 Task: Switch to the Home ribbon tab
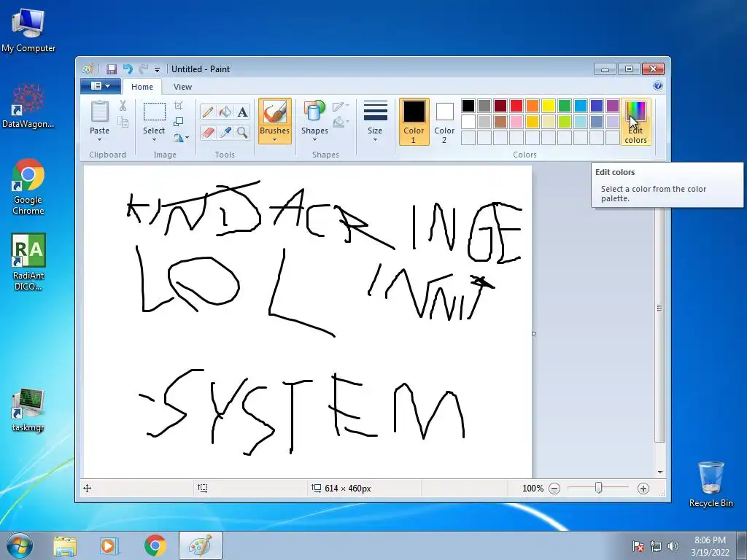[142, 87]
